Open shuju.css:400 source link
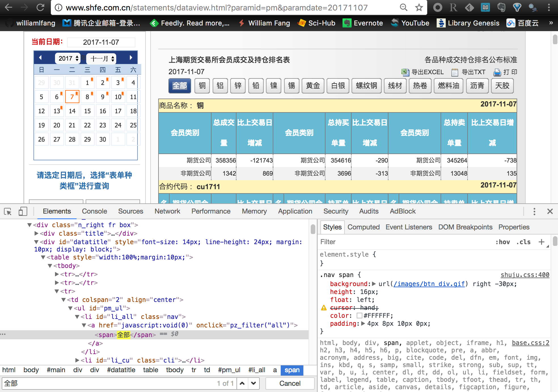The image size is (558, 392). (525, 275)
